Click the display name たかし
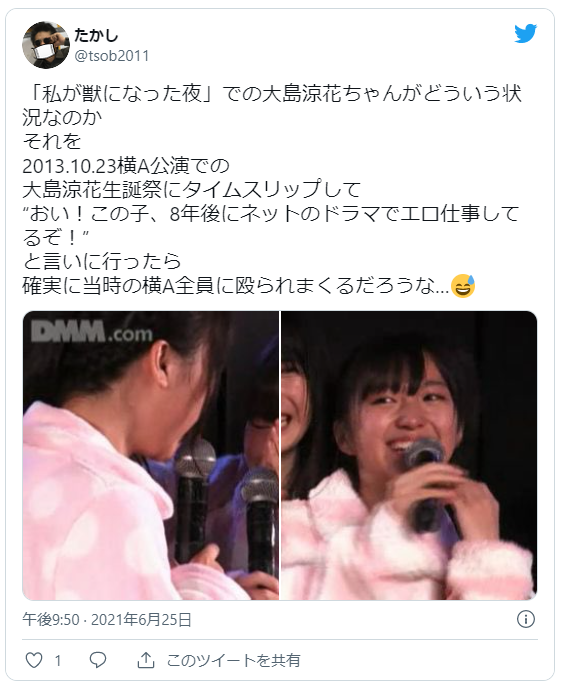Screen dimensions: 561x684 click(x=96, y=35)
